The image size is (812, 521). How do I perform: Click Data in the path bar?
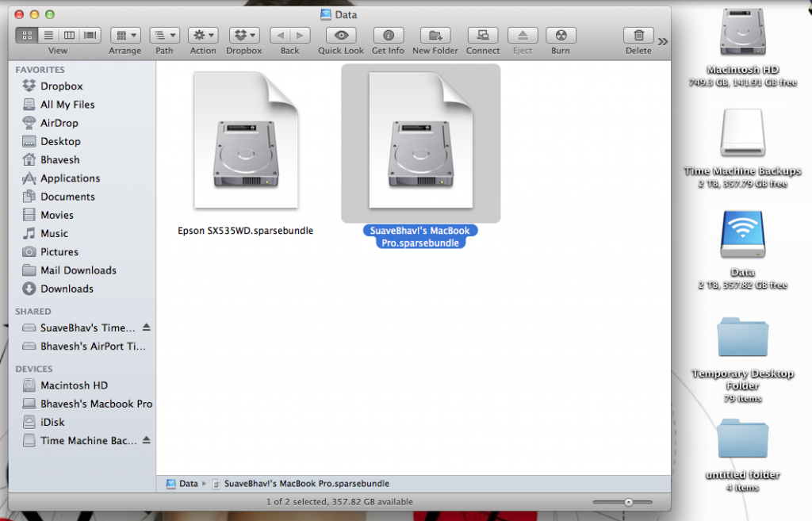(x=188, y=483)
